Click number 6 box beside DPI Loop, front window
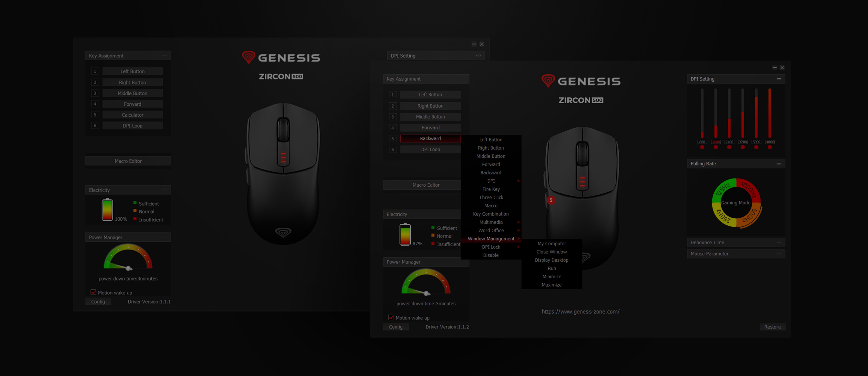Viewport: 868px width, 376px height. click(393, 149)
